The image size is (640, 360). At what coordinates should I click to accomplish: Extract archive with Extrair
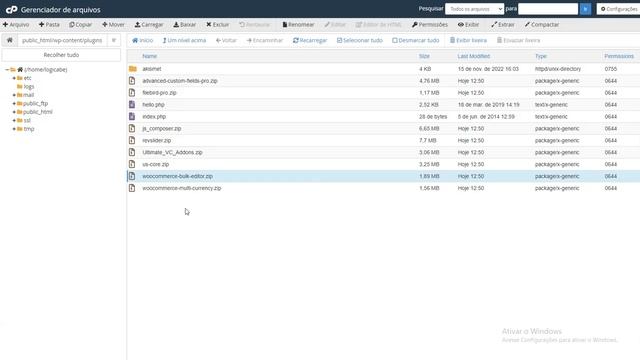pyautogui.click(x=503, y=24)
